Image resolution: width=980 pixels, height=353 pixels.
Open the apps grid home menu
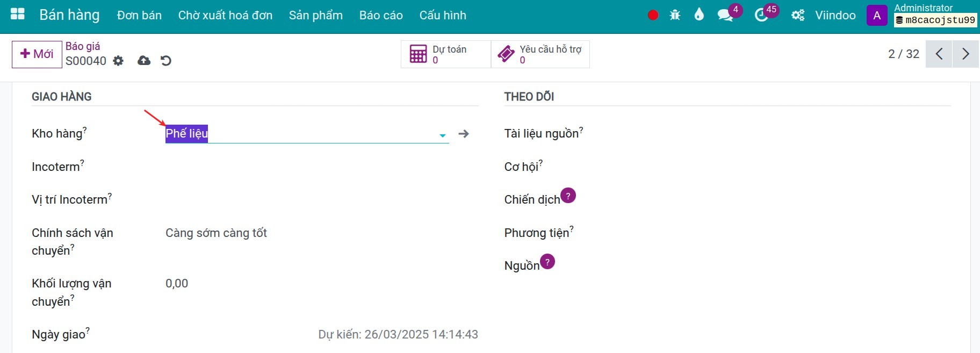[x=18, y=15]
